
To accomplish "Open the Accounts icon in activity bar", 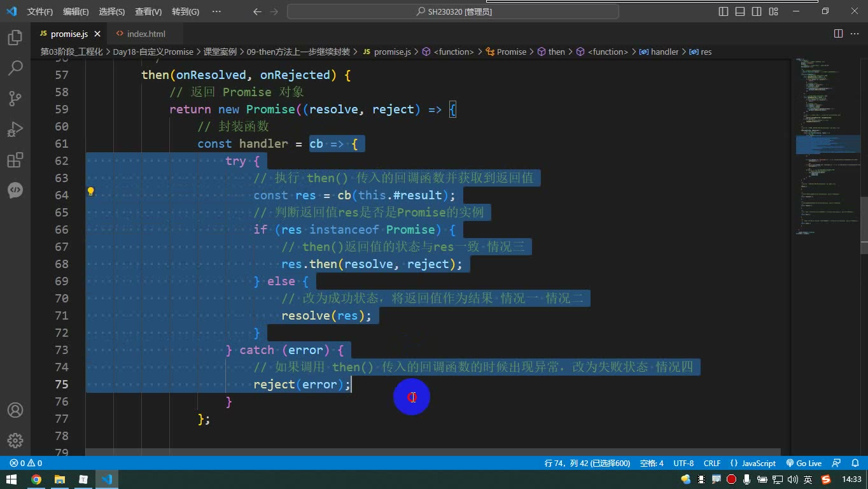I will click(x=15, y=410).
